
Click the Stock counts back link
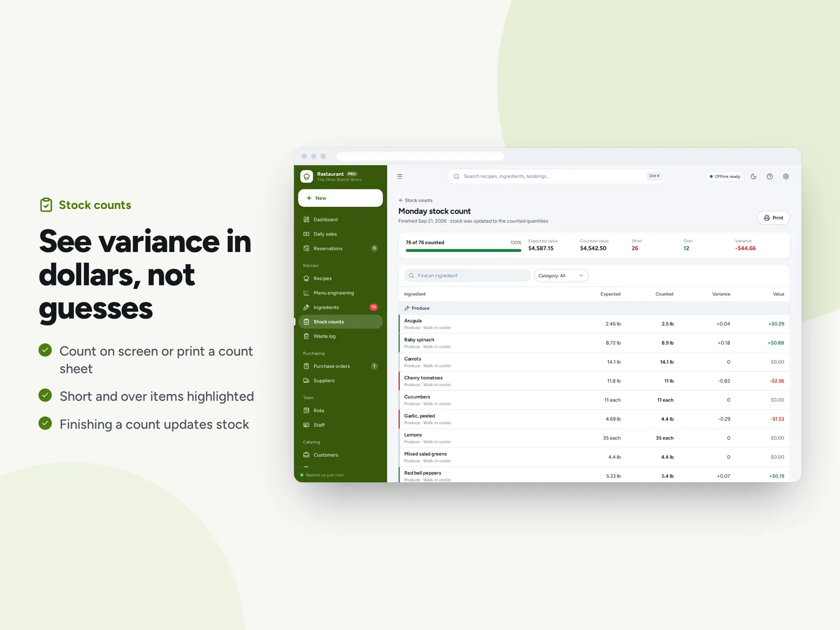(415, 200)
